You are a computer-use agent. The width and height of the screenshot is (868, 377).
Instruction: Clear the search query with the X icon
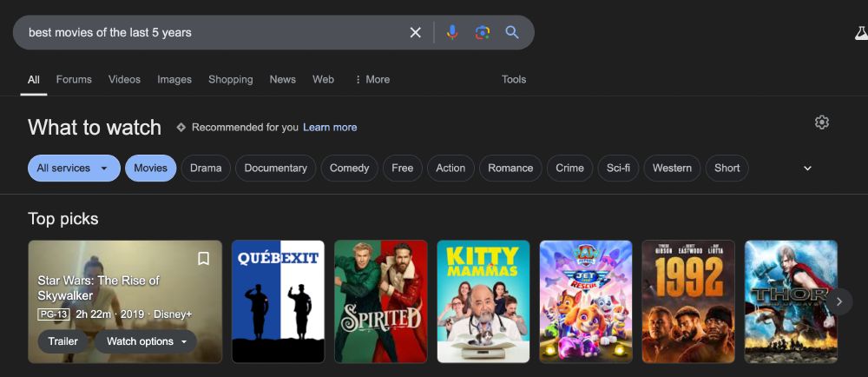415,33
